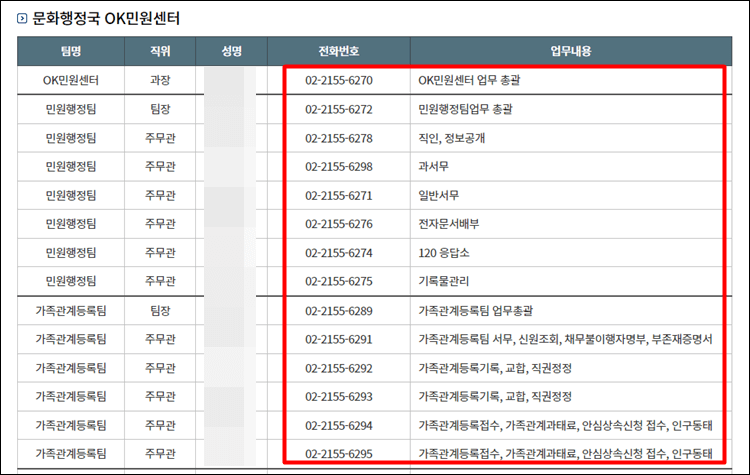Click '가족관계등록팀' in the 02-2155-6289 row
This screenshot has width=750, height=475.
tap(71, 311)
